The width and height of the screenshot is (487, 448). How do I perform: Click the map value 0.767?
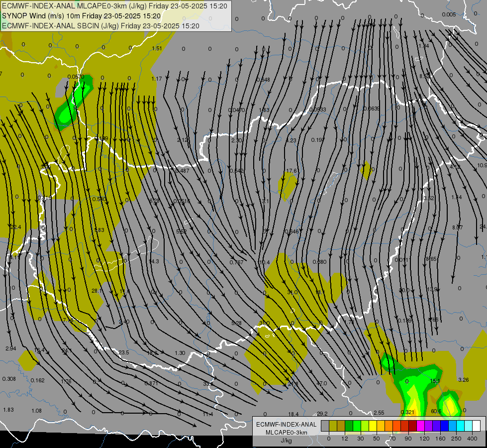pos(236,262)
